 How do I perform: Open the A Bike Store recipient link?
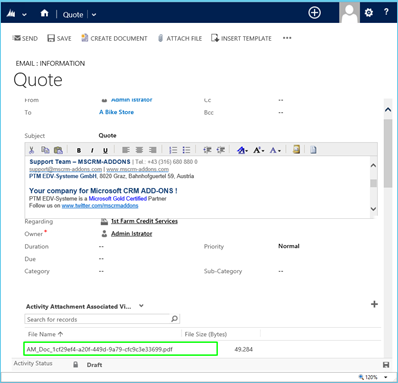click(116, 112)
